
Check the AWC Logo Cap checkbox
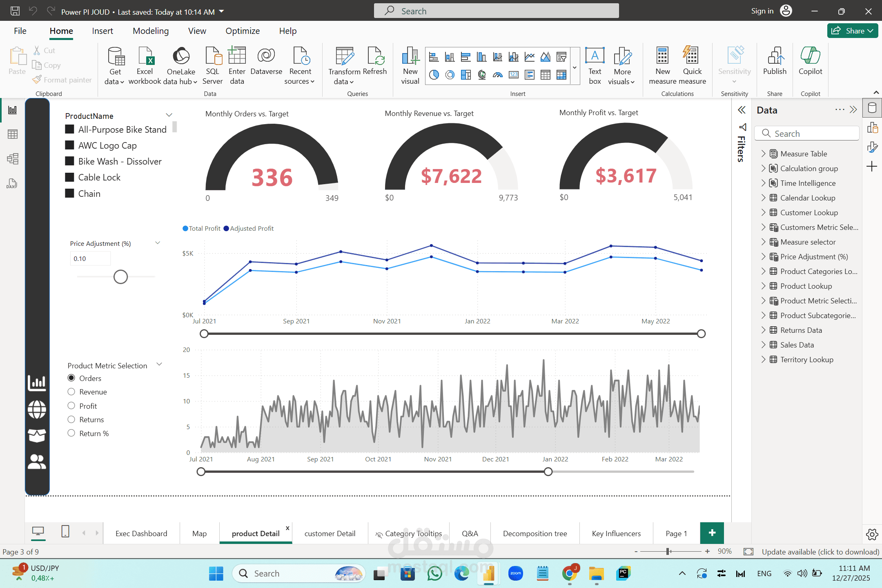pyautogui.click(x=70, y=145)
